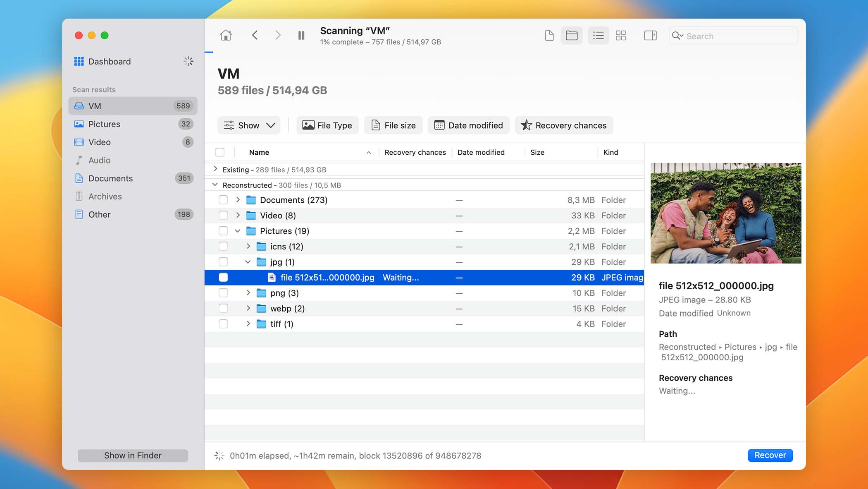Open the File size filter

pos(393,125)
